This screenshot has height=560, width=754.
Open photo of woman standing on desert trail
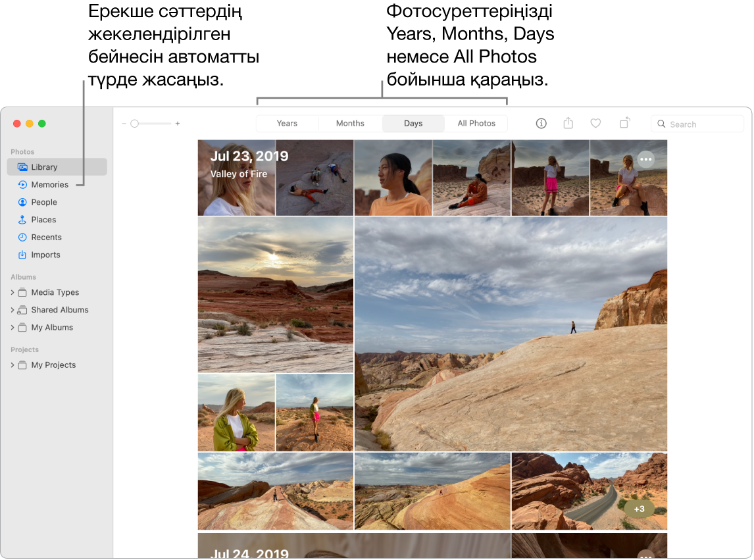(314, 413)
